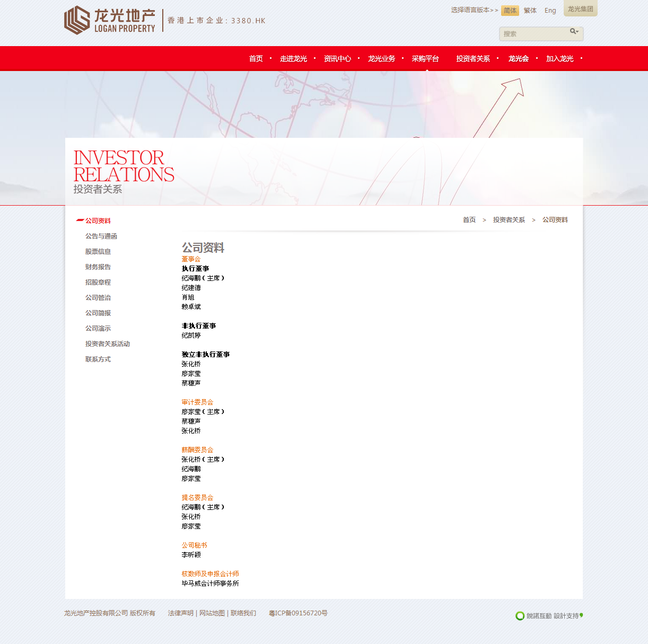This screenshot has height=644, width=648.
Task: Open 首页 in the red navigation bar
Action: pos(256,59)
